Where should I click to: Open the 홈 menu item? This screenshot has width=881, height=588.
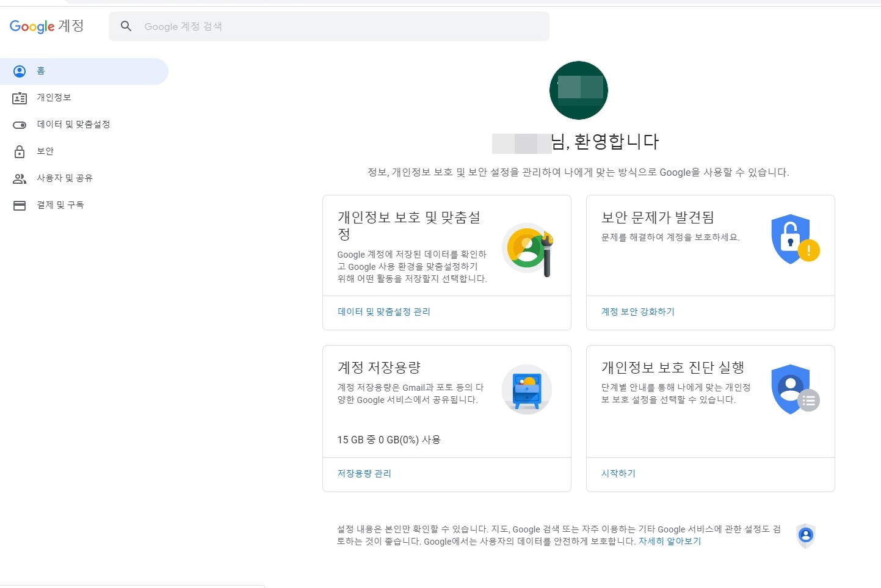[x=84, y=71]
